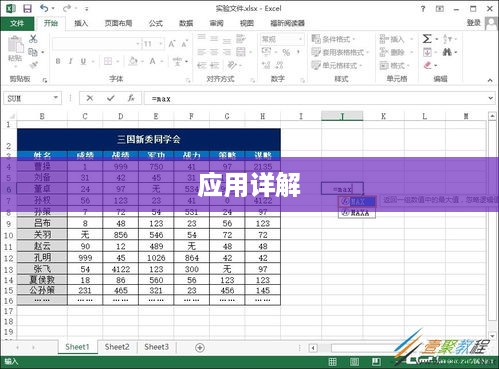Image resolution: width=499 pixels, height=369 pixels.
Task: Click the Normal view icon in status bar
Action: [332, 362]
